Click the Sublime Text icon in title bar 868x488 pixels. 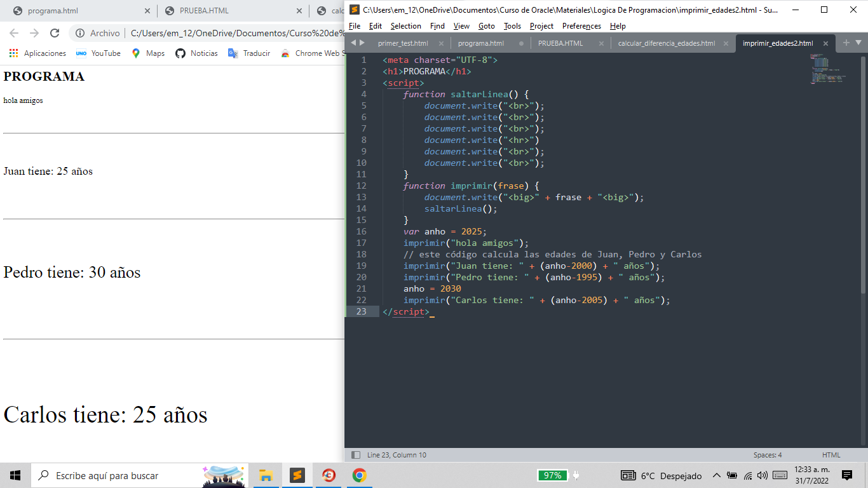point(355,10)
